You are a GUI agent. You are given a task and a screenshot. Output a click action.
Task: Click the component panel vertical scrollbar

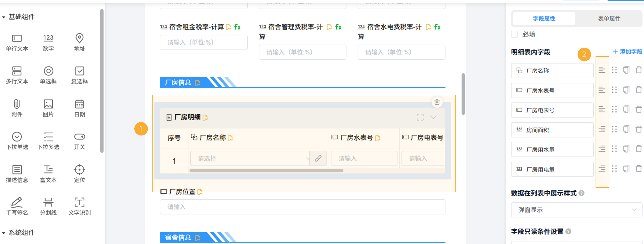(102, 81)
